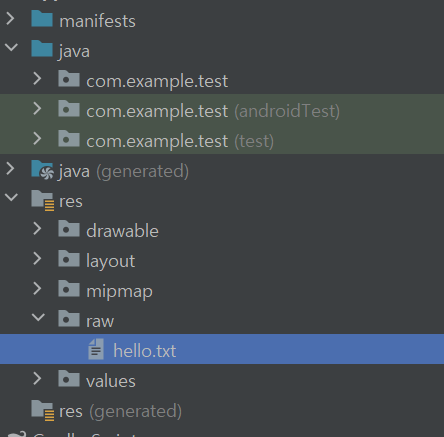This screenshot has width=444, height=437.
Task: Expand the layout folder
Action: [37, 259]
